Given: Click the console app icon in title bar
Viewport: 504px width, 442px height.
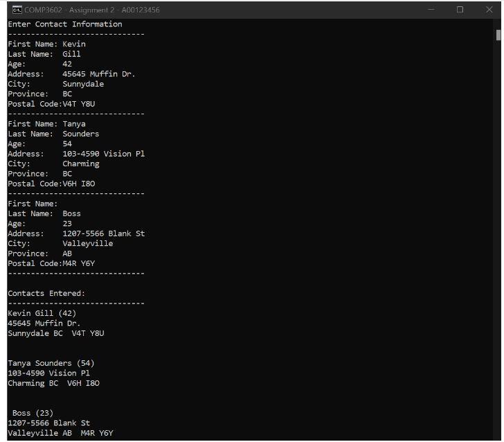Looking at the screenshot, I should 17,10.
